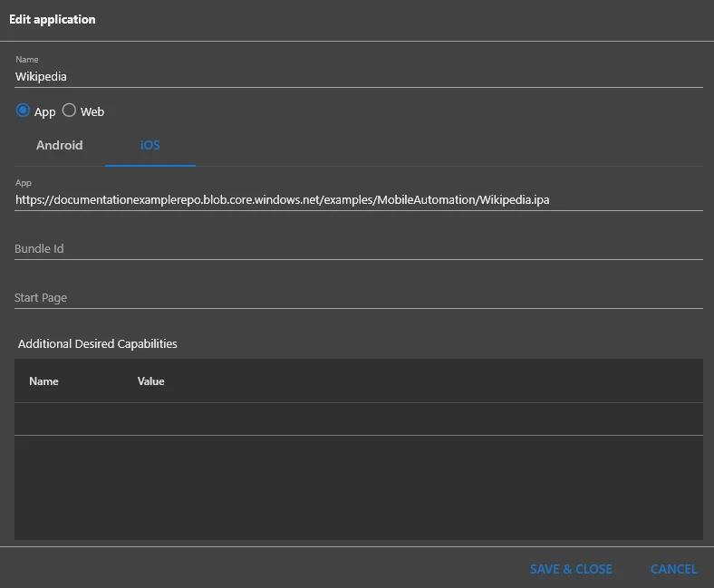Switch to the iOS tab
This screenshot has height=588, width=714.
click(150, 145)
